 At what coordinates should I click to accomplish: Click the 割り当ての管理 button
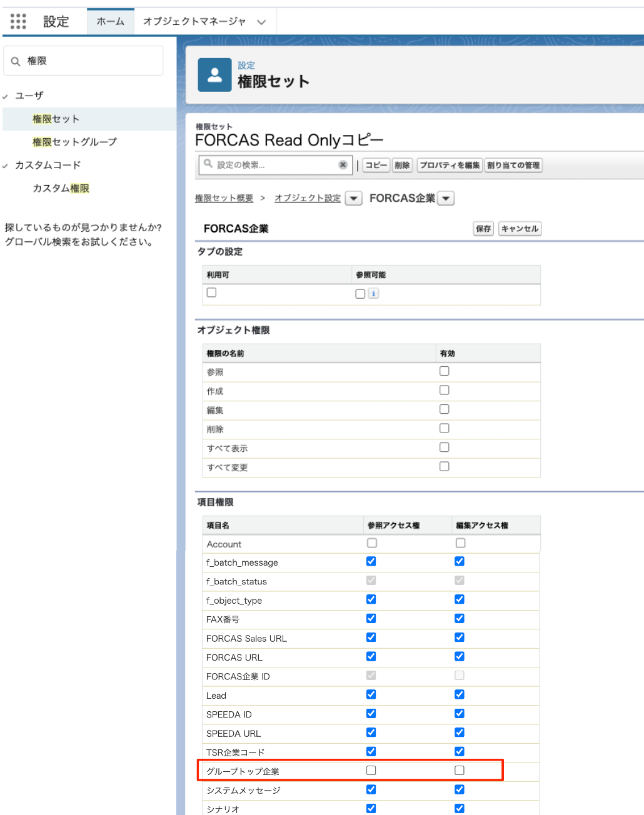(513, 165)
